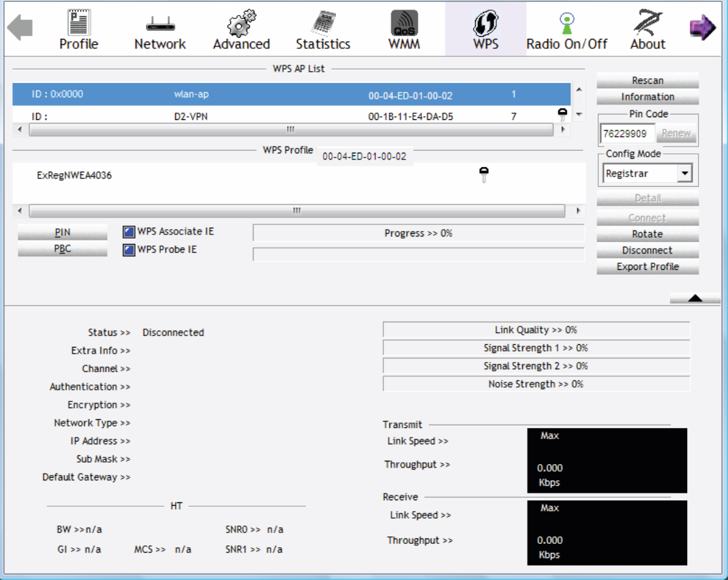Click the Disconnect button

[x=648, y=250]
